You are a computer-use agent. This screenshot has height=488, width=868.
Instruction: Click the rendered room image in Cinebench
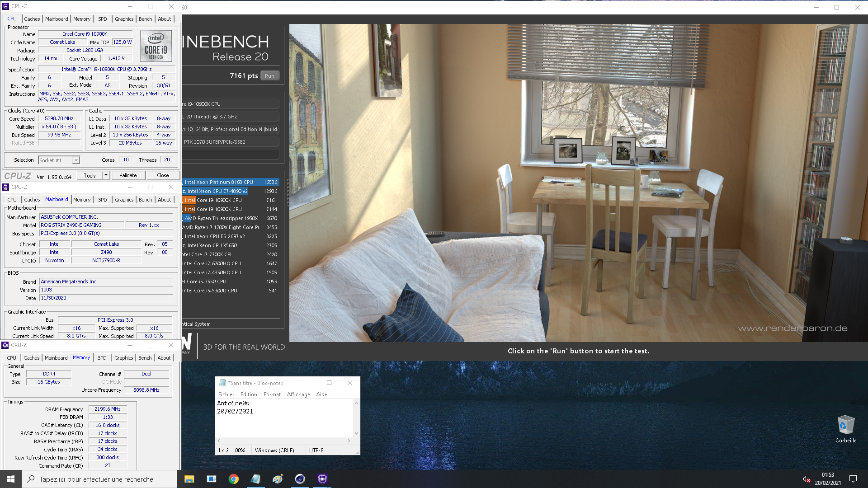tap(578, 183)
